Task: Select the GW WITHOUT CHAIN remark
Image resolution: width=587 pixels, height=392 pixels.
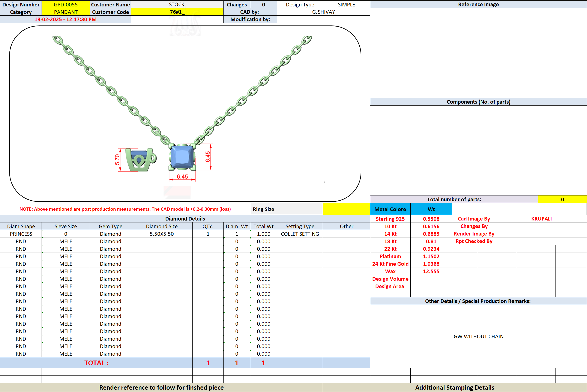Action: coord(478,336)
